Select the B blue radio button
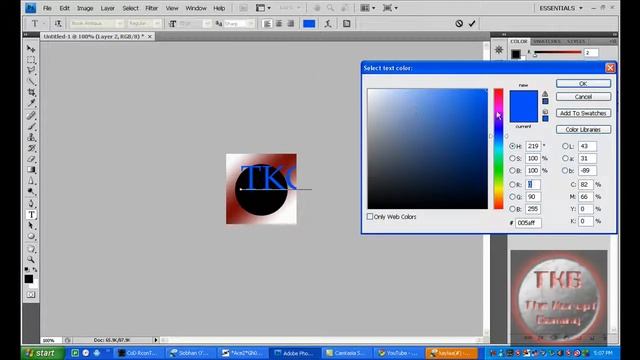 (x=512, y=209)
